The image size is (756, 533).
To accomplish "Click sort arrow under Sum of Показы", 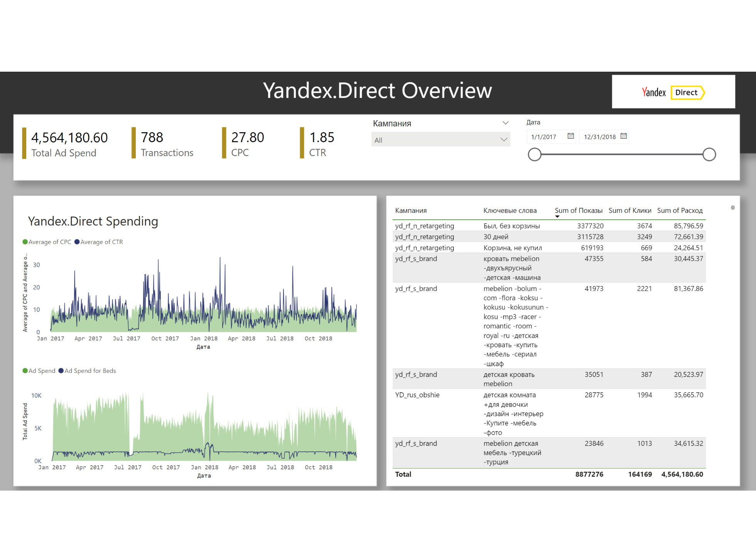I will tap(557, 217).
